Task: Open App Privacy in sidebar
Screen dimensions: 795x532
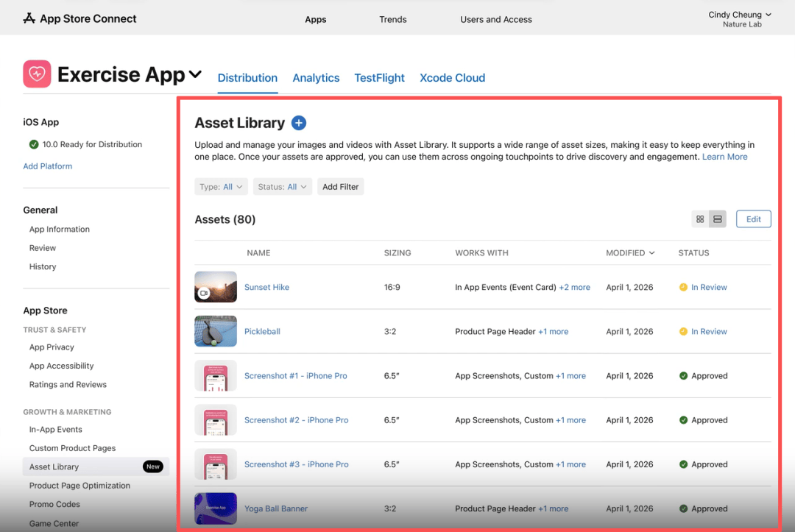Action: [52, 347]
